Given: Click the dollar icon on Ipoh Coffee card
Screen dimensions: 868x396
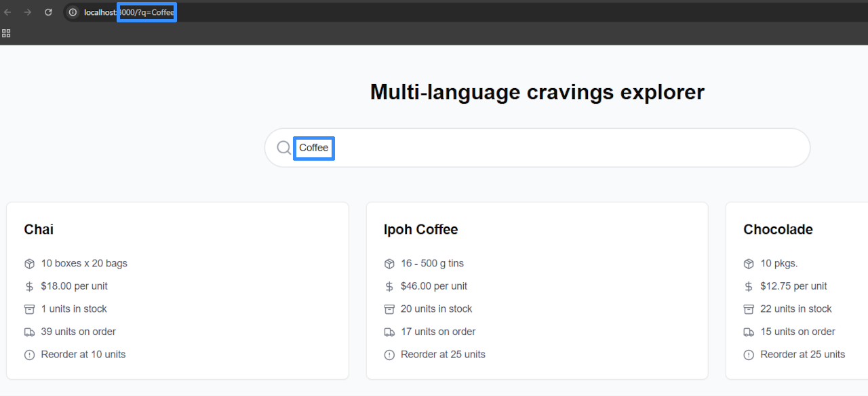Looking at the screenshot, I should coord(389,287).
